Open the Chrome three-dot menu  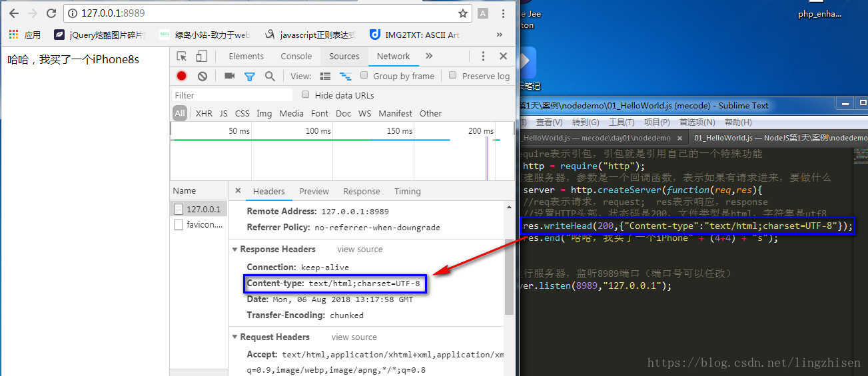[503, 13]
